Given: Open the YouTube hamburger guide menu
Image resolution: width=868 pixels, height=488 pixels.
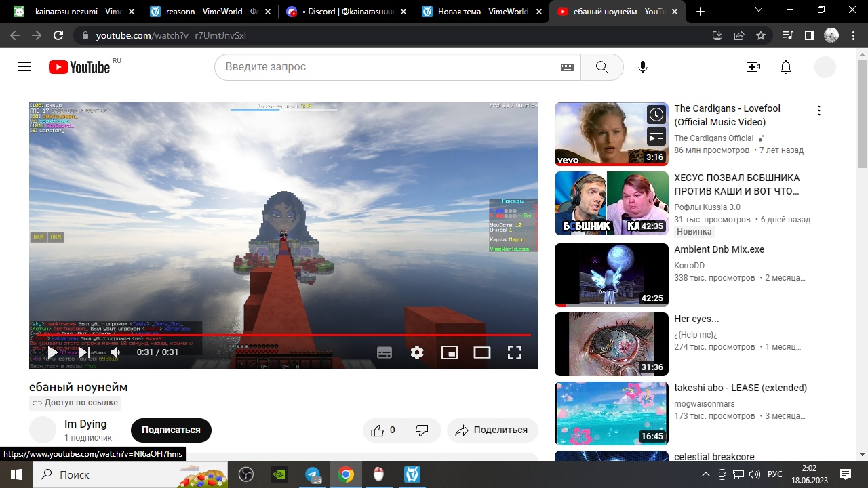Looking at the screenshot, I should tap(24, 67).
